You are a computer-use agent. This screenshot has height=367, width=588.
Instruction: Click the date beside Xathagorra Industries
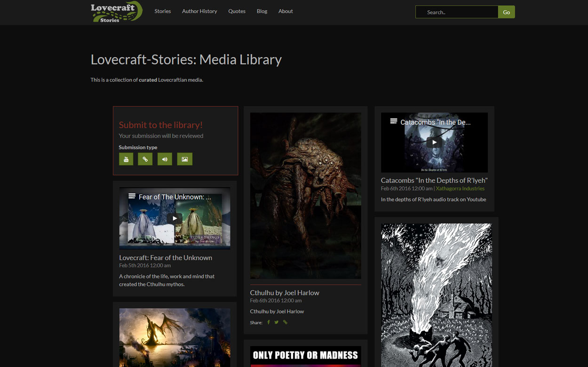[406, 188]
